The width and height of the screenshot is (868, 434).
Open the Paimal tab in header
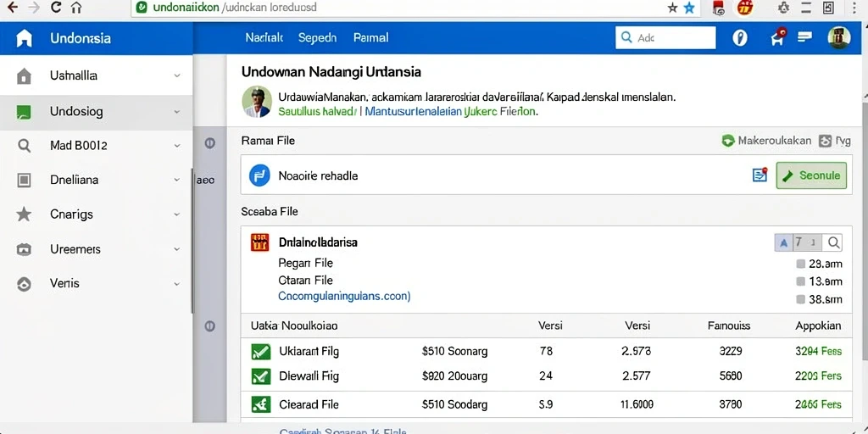[371, 37]
